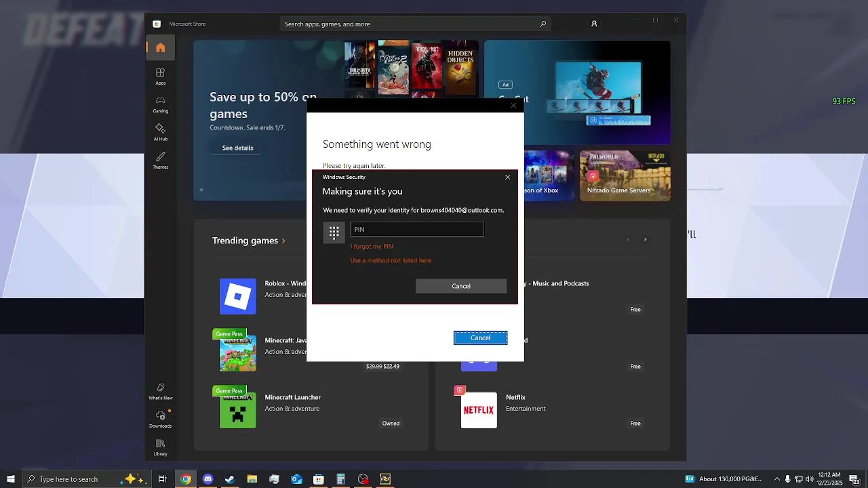Open the Home tab in Microsoft Store sidebar
The width and height of the screenshot is (868, 488).
pyautogui.click(x=160, y=47)
